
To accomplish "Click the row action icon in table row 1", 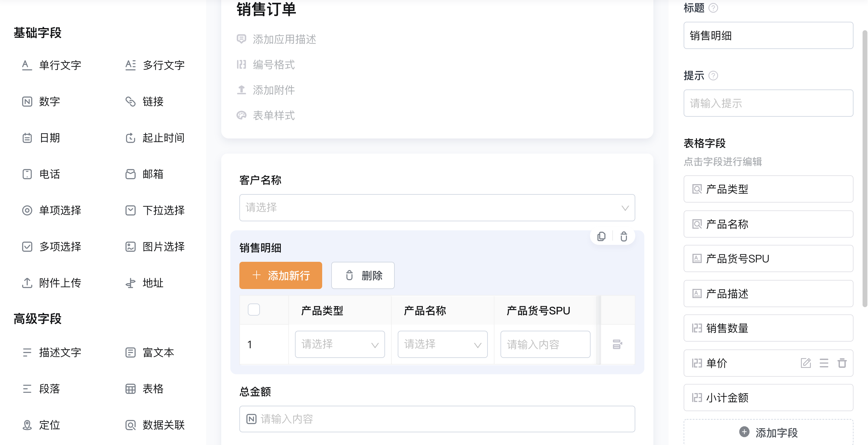I will 617,344.
